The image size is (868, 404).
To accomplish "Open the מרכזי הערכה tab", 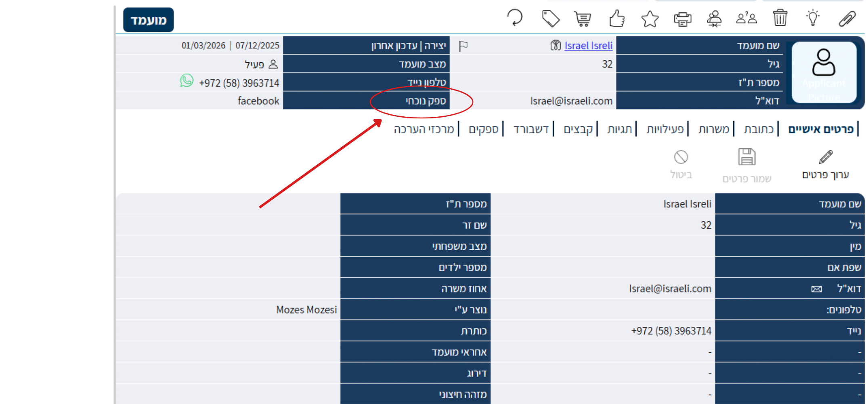I will click(424, 129).
